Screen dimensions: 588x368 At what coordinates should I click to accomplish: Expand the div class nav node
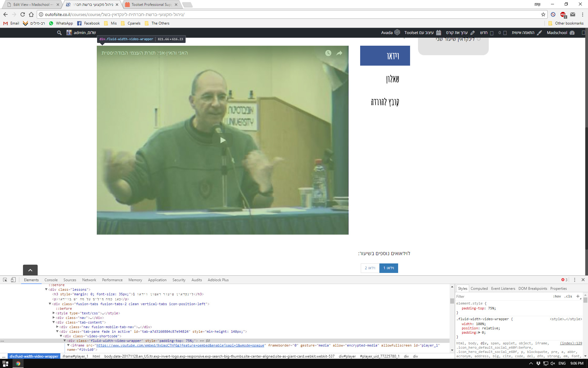point(54,318)
